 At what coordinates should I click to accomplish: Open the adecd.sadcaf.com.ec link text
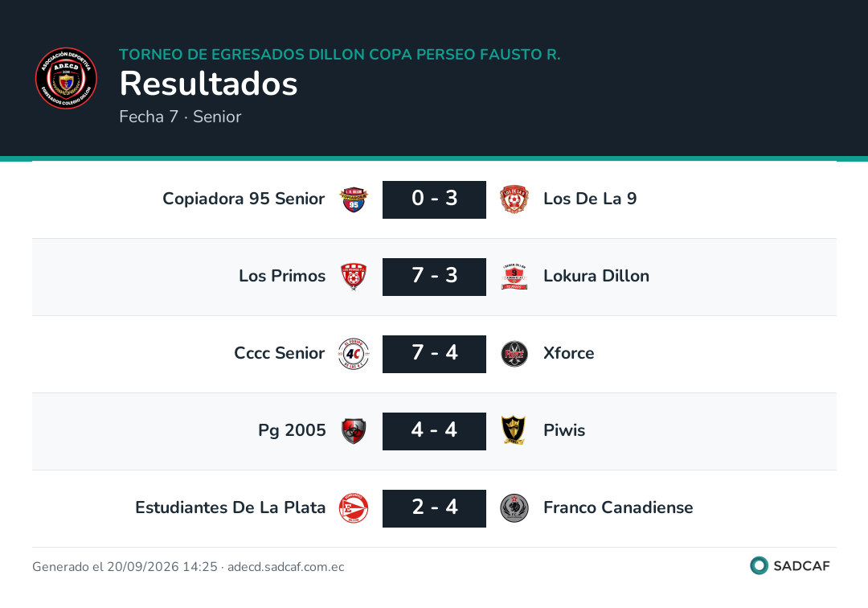(285, 567)
